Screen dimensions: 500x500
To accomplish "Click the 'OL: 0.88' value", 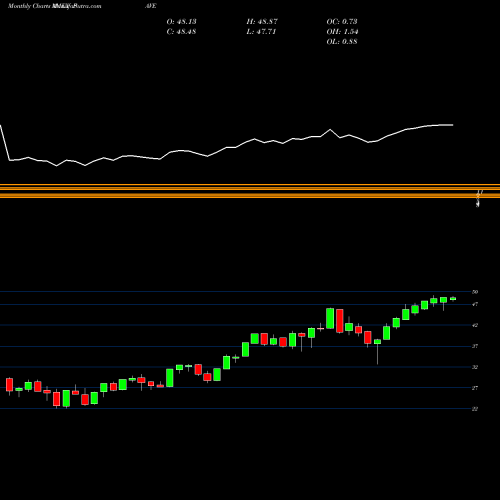I will point(342,42).
